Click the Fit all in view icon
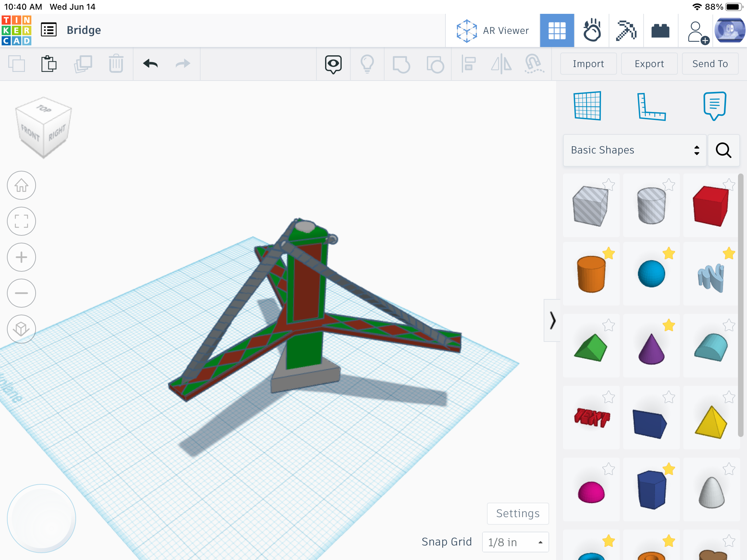This screenshot has height=560, width=747. click(x=21, y=222)
